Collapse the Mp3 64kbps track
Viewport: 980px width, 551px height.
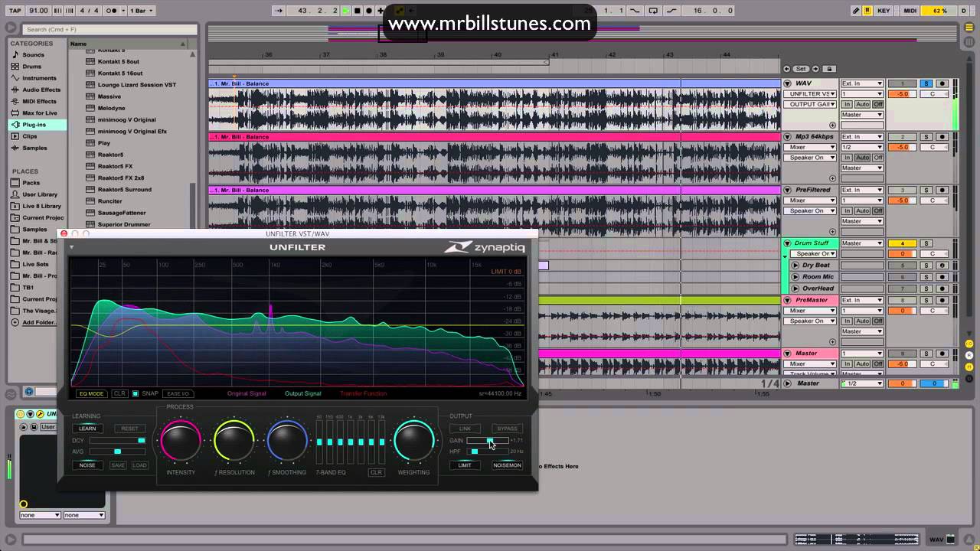click(x=787, y=137)
